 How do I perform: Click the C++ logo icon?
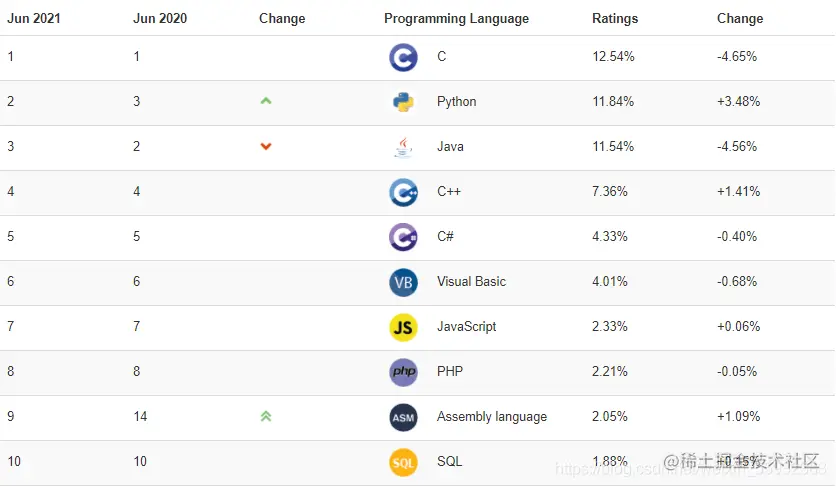(x=403, y=192)
